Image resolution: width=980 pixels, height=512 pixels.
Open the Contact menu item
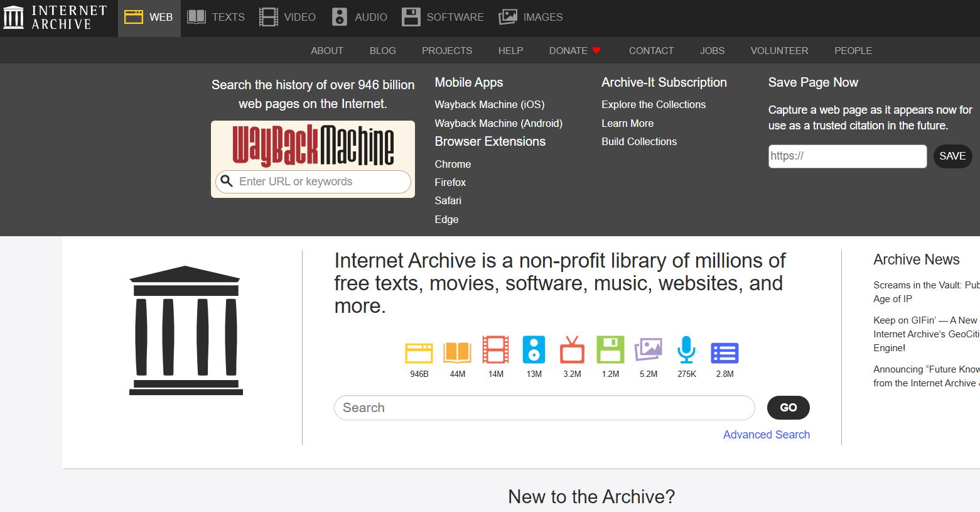coord(651,51)
